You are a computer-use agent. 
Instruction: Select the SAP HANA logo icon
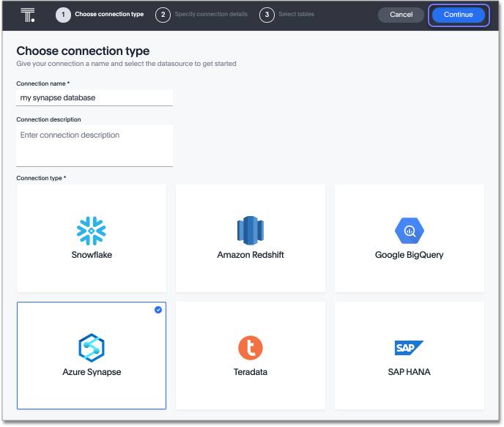point(409,348)
